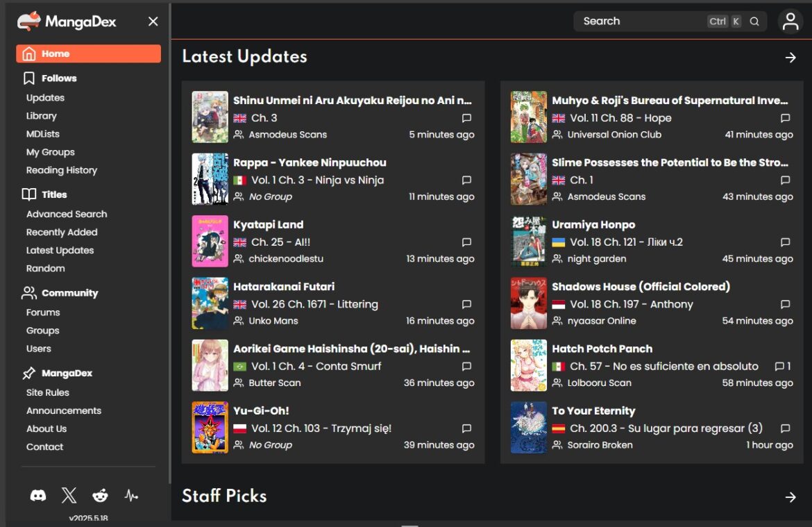The height and width of the screenshot is (527, 812).
Task: Open the Forums link
Action: tap(43, 312)
